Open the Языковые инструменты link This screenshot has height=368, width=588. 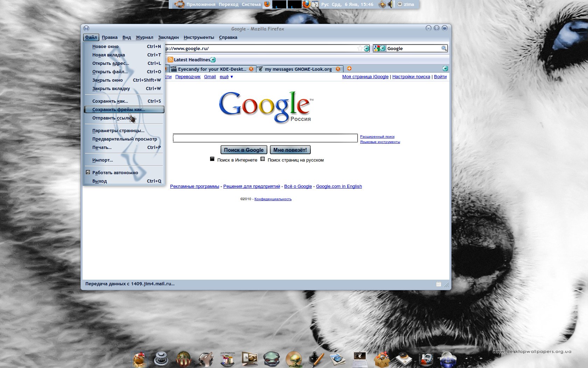pyautogui.click(x=380, y=142)
